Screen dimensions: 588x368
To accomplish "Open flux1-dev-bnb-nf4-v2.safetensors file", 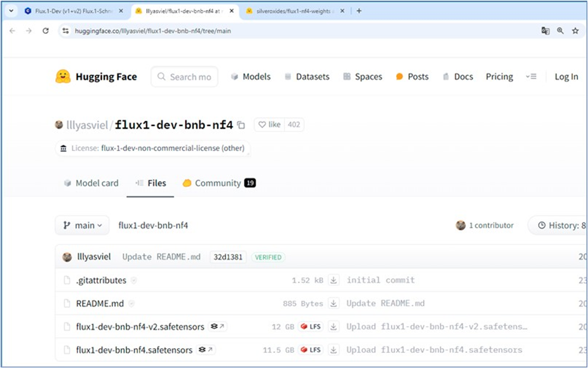I will pyautogui.click(x=140, y=327).
